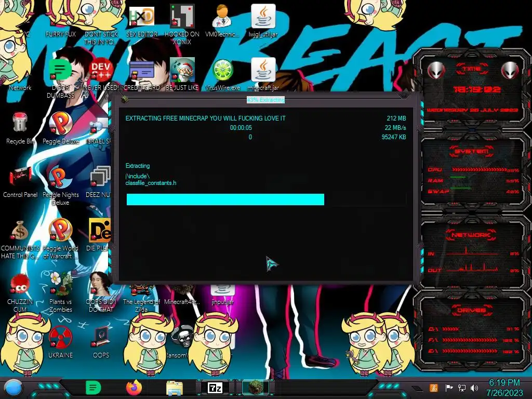Screen dimensions: 532x399
Task: Click the red gadget date text
Action: (x=472, y=110)
